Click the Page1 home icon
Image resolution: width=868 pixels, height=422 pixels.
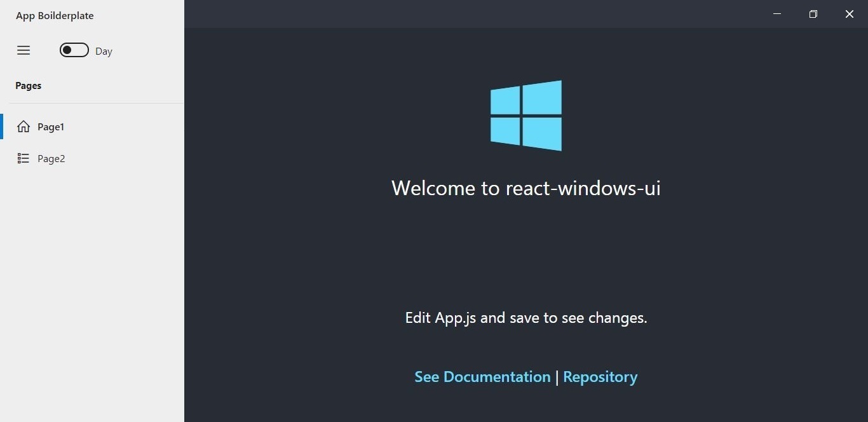tap(24, 126)
